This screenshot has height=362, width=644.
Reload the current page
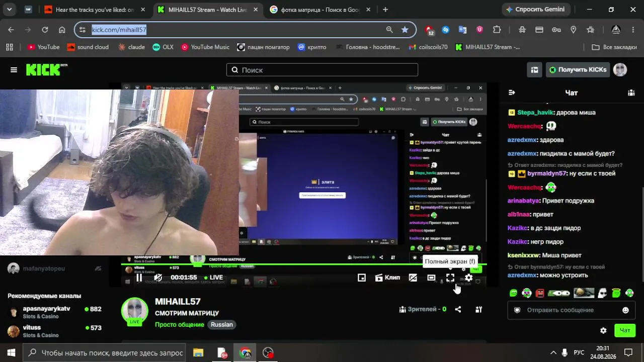[45, 30]
